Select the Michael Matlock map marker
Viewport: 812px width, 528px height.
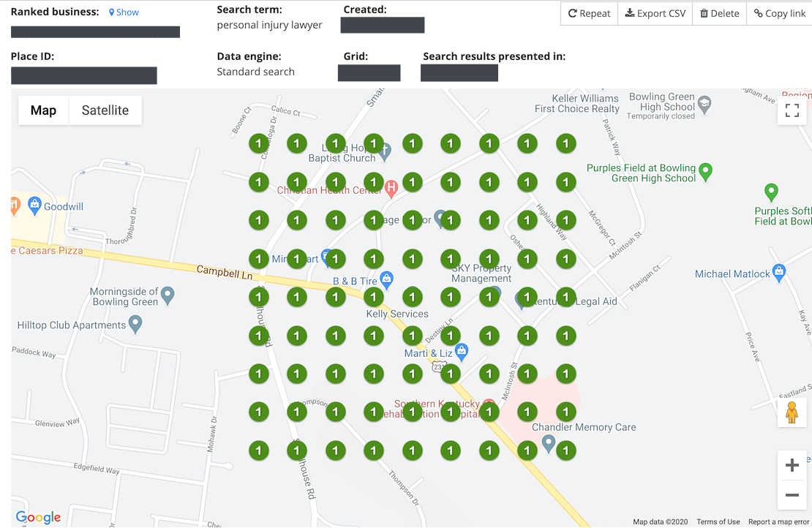click(779, 273)
